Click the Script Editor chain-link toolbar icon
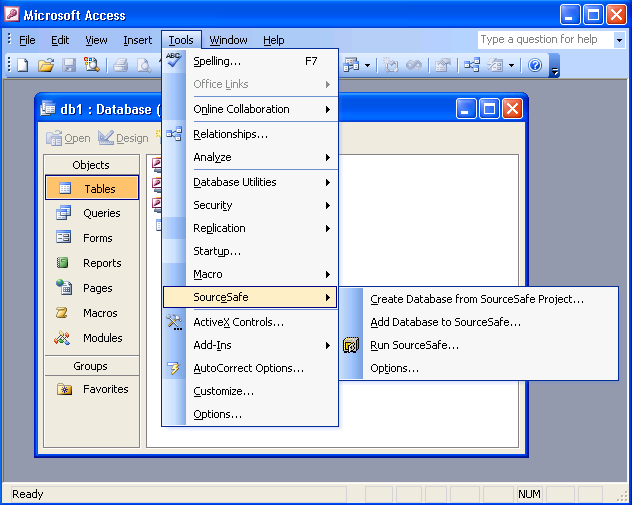 pos(414,65)
